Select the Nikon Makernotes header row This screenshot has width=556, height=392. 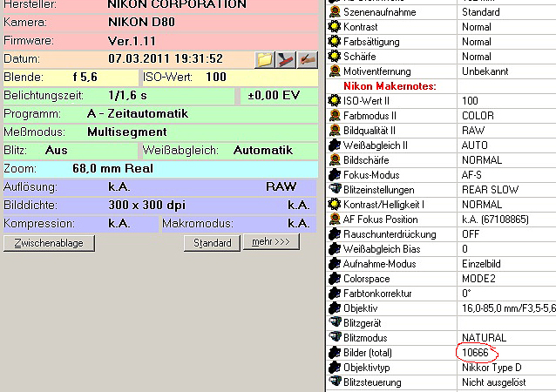tap(441, 86)
